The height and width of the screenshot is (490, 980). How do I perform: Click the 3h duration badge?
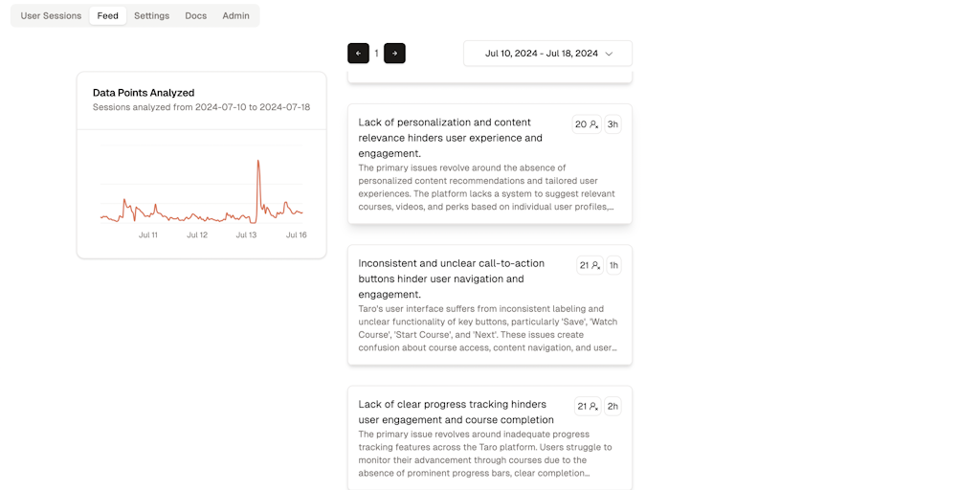tap(612, 124)
